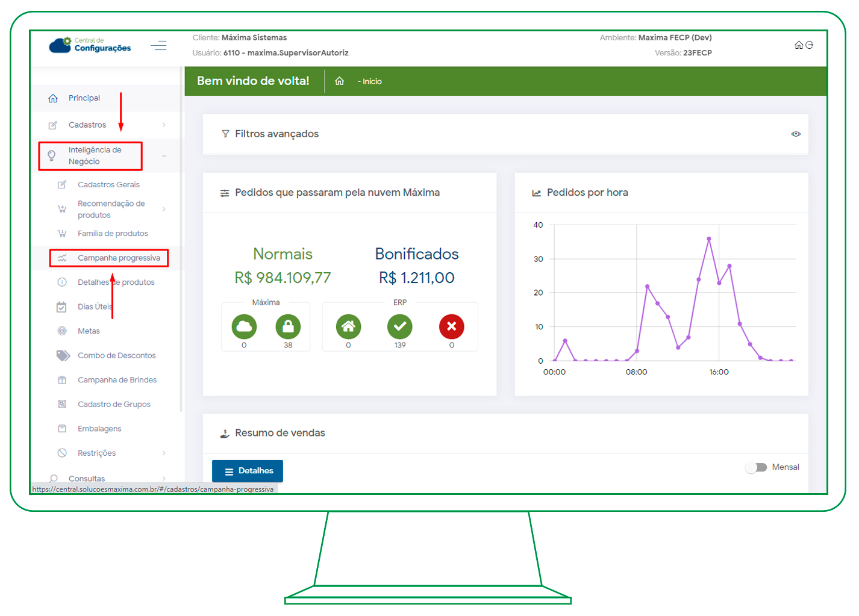
Task: Click the red X ERP icon
Action: coord(451,327)
